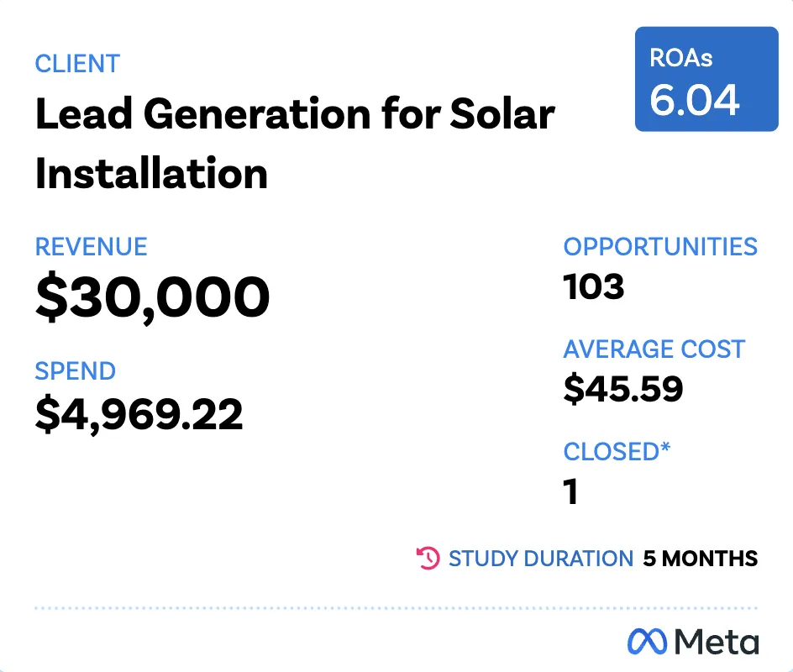
Task: Click the CLIENT label
Action: (x=77, y=64)
